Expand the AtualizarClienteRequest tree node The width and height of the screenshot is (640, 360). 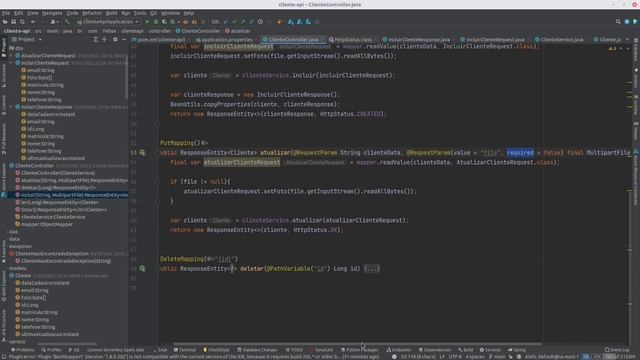click(11, 56)
